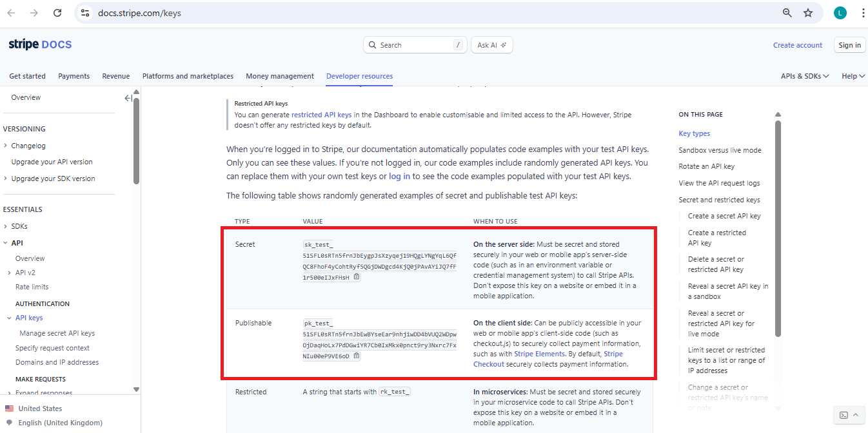Viewport: 868px width, 433px height.
Task: Jump to View the API request logs
Action: coord(719,183)
